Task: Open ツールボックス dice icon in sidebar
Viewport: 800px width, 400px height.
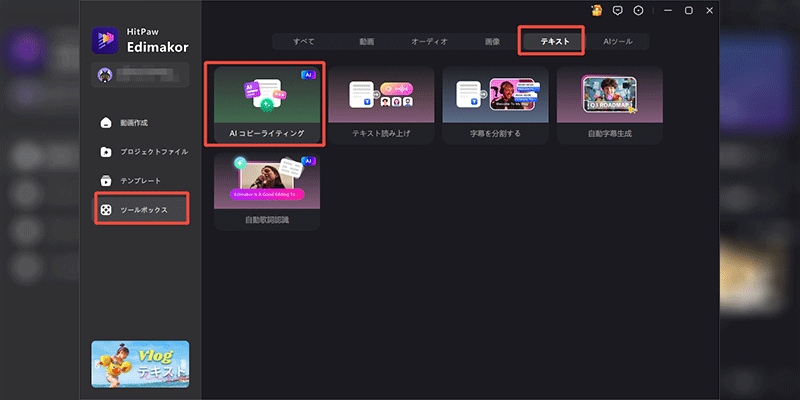Action: click(106, 210)
